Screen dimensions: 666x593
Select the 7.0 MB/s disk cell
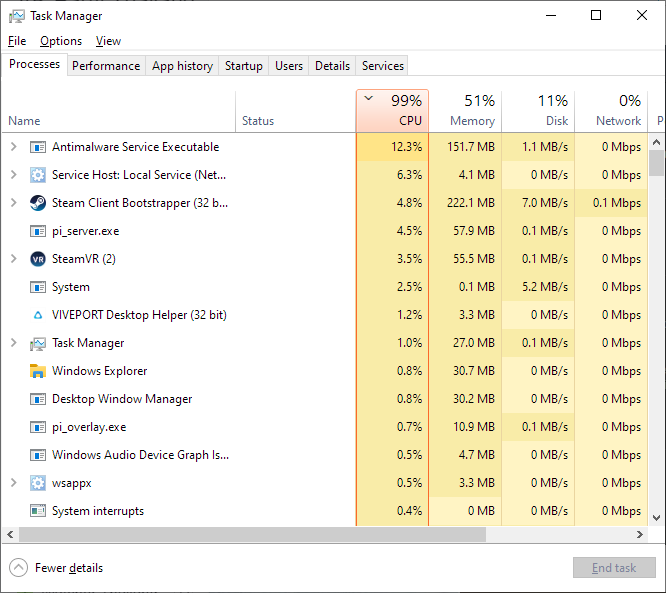tap(538, 203)
